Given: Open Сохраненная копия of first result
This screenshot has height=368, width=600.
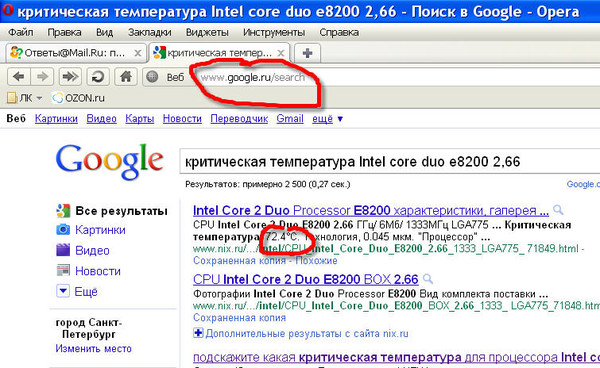Looking at the screenshot, I should pyautogui.click(x=240, y=261).
